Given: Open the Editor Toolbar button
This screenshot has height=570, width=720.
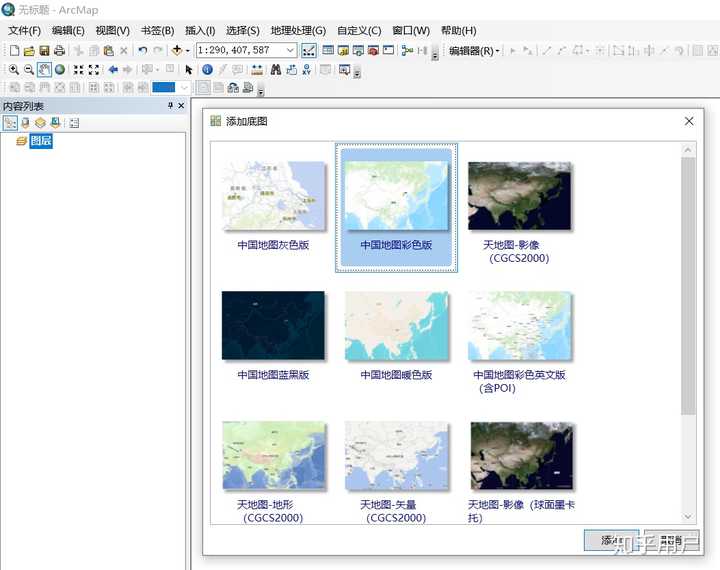Looking at the screenshot, I should pos(309,51).
